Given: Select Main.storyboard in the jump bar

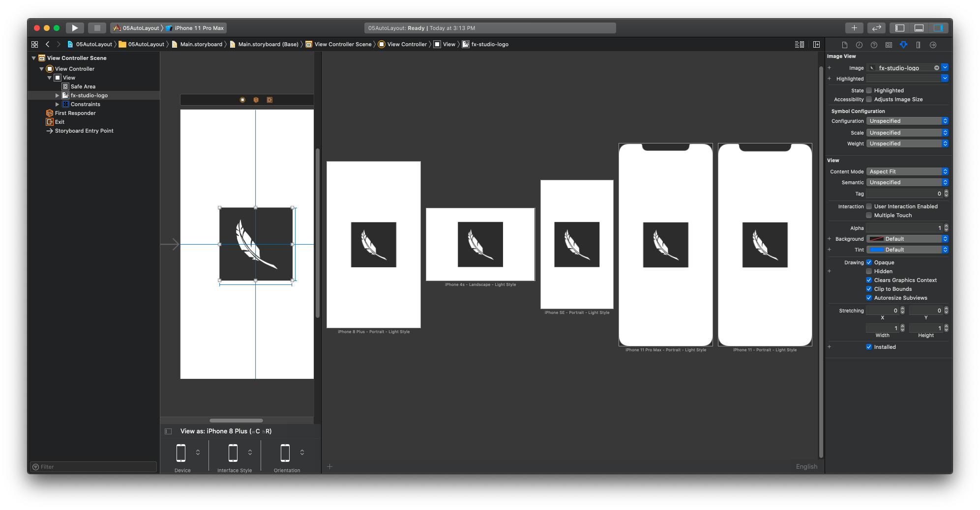Looking at the screenshot, I should (197, 44).
